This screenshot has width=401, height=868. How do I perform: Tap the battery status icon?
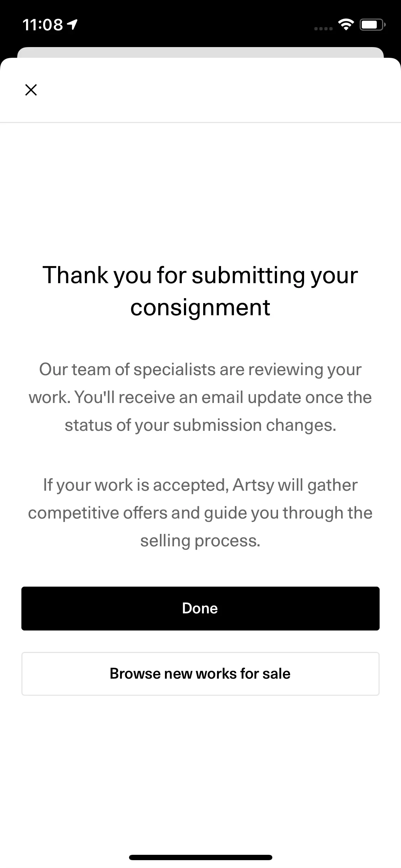click(x=372, y=25)
